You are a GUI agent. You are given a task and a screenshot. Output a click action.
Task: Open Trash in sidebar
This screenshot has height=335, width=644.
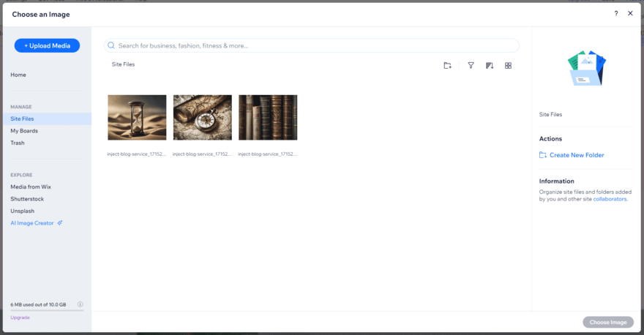pos(18,143)
